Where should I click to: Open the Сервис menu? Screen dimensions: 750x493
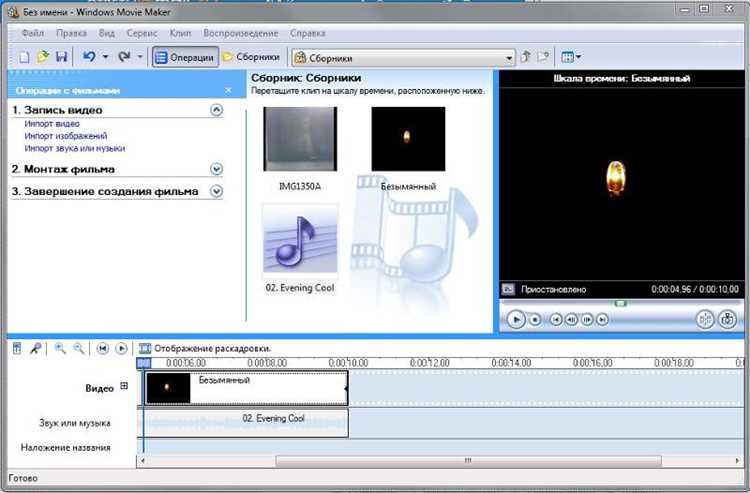142,33
